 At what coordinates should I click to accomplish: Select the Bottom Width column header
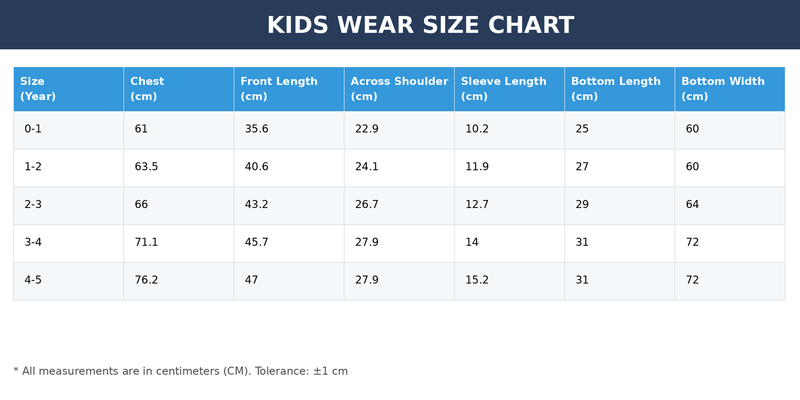pos(730,89)
